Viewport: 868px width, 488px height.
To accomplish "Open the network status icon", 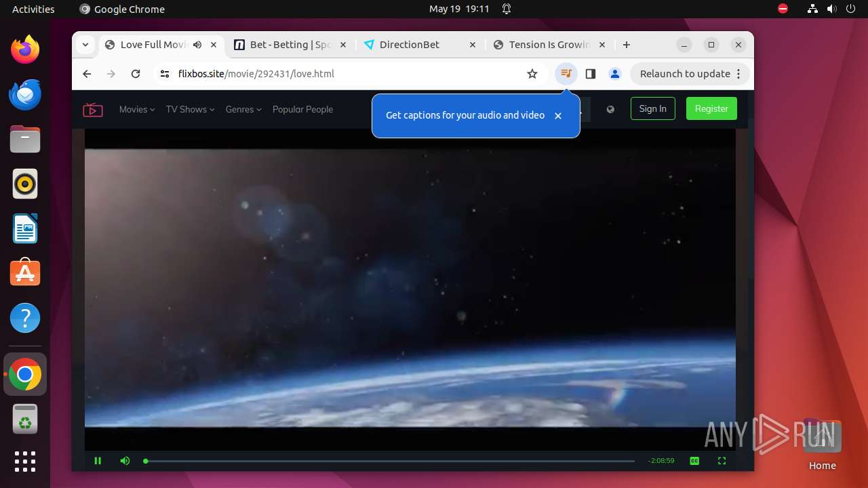I will [812, 9].
